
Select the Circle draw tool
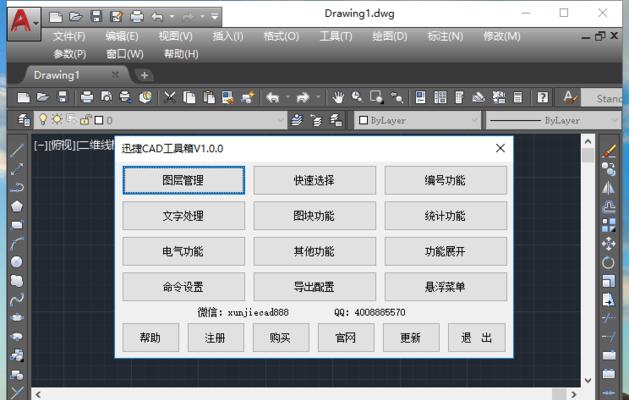(x=17, y=262)
